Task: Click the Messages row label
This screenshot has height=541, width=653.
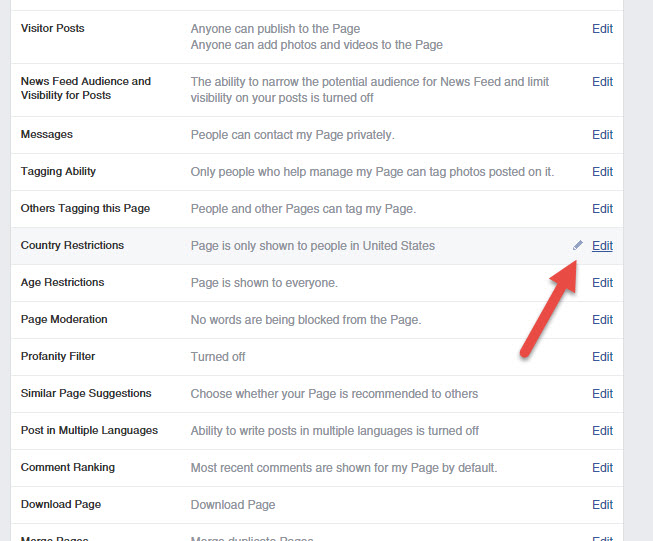Action: [47, 134]
